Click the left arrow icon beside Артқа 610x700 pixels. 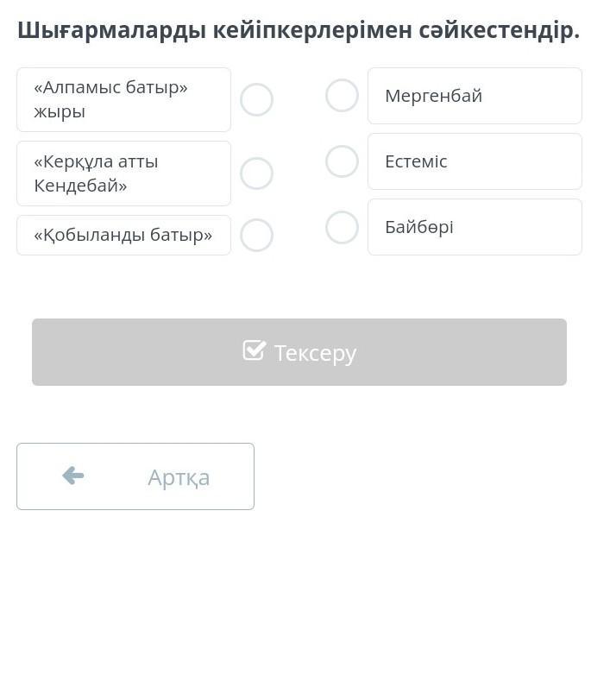(x=73, y=476)
